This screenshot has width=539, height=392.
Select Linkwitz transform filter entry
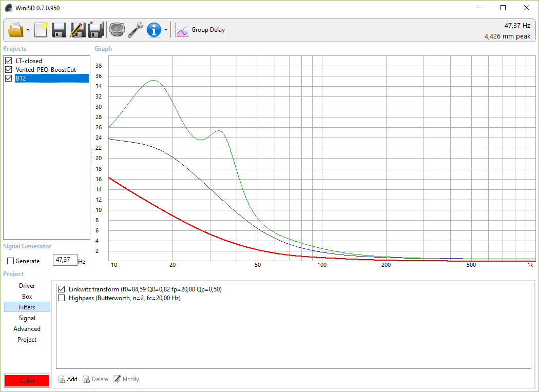[145, 289]
